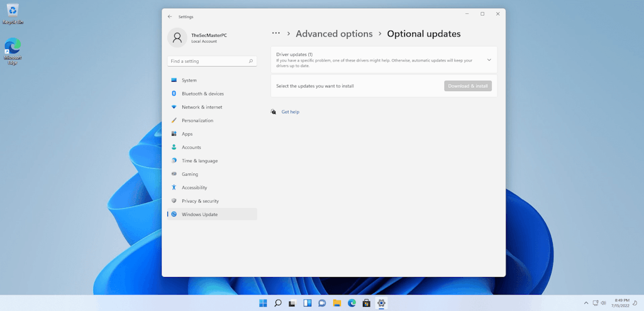Navigate back to Advanced options breadcrumb
This screenshot has height=311, width=644.
[335, 34]
